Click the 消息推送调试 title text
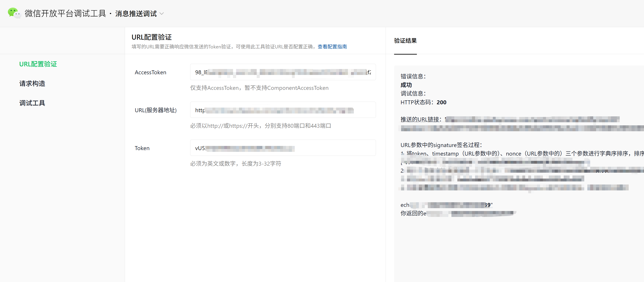644x282 pixels. click(x=136, y=14)
